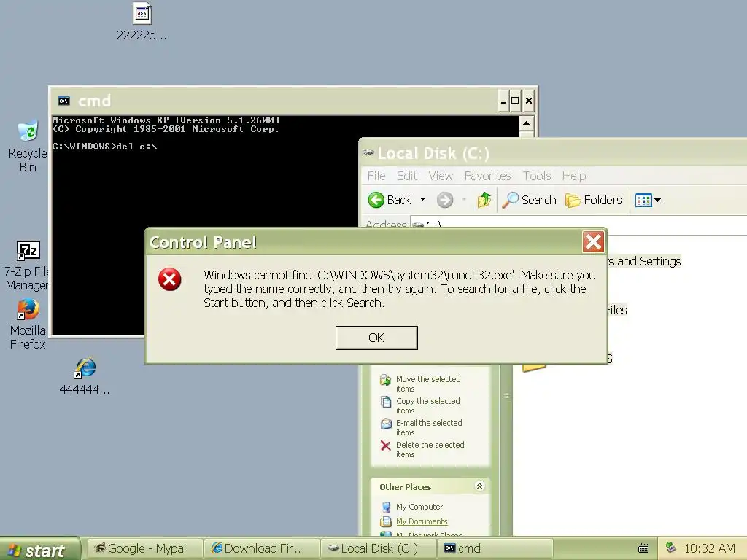Open the View menu in Local Disk window
The height and width of the screenshot is (560, 747).
(x=441, y=176)
